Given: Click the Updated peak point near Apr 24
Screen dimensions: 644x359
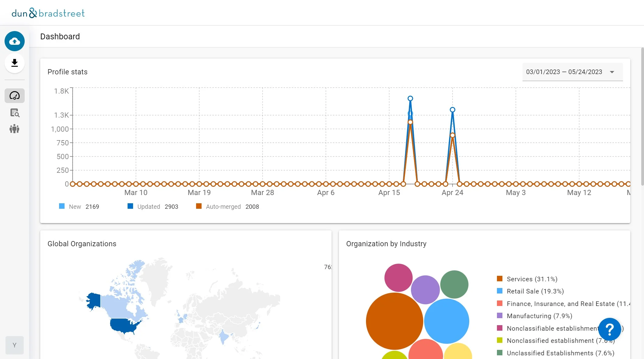Looking at the screenshot, I should (x=452, y=110).
